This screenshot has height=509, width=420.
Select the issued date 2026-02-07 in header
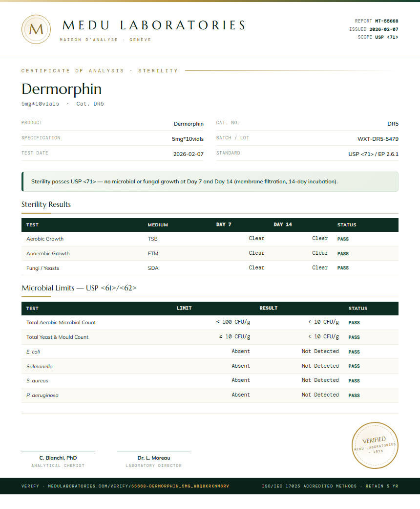tap(384, 29)
